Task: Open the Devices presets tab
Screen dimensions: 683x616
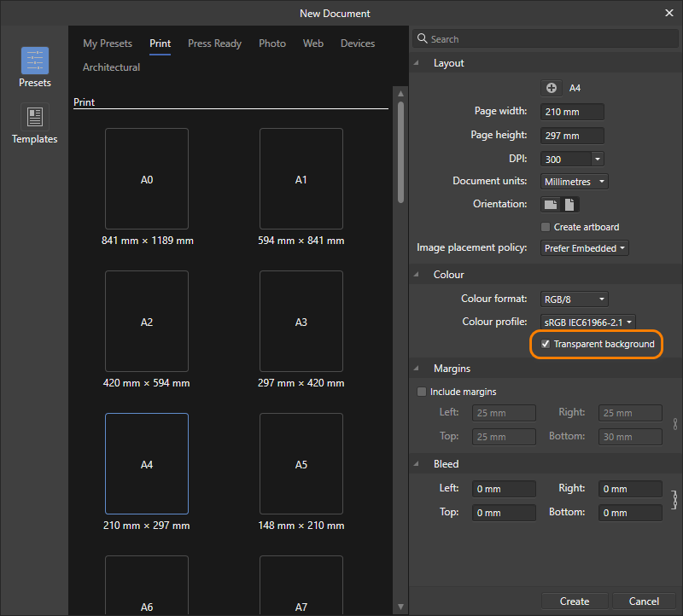Action: [357, 43]
